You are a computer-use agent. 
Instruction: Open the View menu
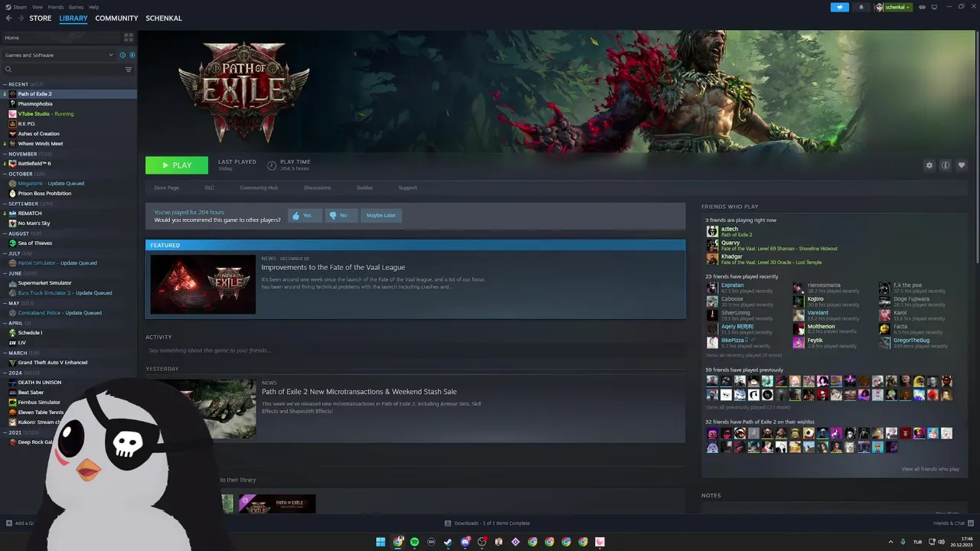[x=37, y=7]
